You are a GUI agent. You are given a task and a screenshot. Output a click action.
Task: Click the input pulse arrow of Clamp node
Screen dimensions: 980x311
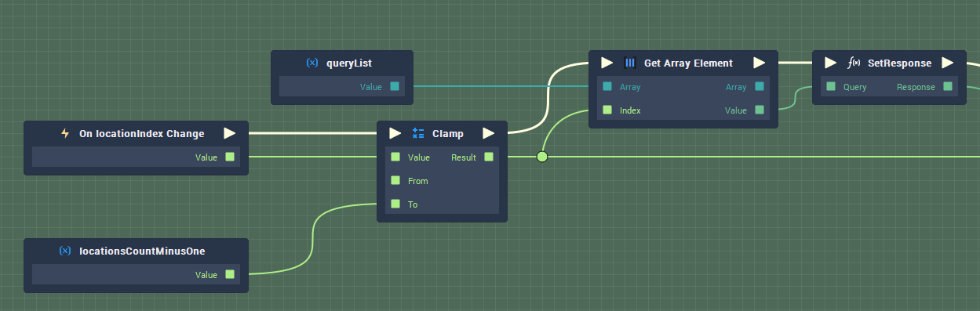pyautogui.click(x=395, y=134)
